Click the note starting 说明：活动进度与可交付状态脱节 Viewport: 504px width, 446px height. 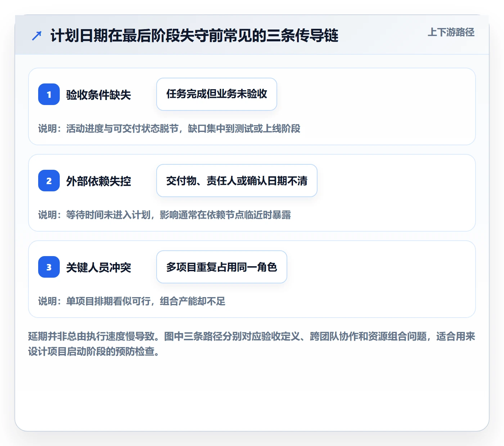pyautogui.click(x=169, y=129)
